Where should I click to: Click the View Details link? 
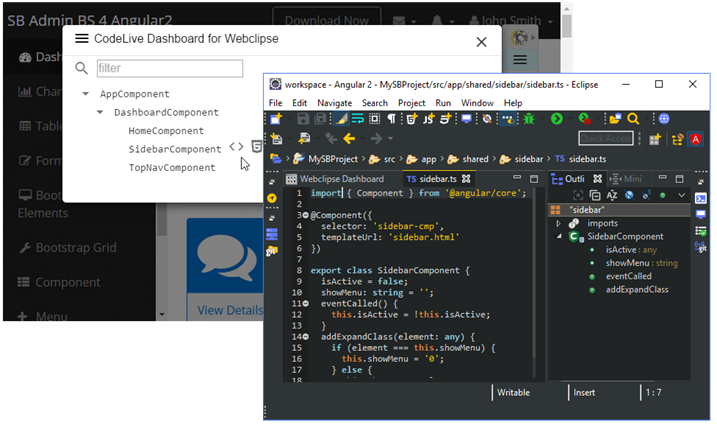(x=224, y=310)
